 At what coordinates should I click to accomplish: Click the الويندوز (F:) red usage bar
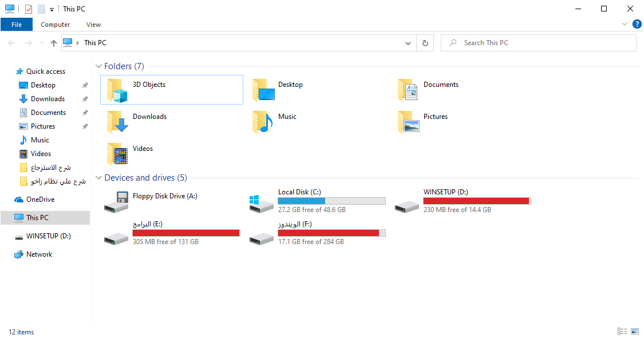(331, 233)
